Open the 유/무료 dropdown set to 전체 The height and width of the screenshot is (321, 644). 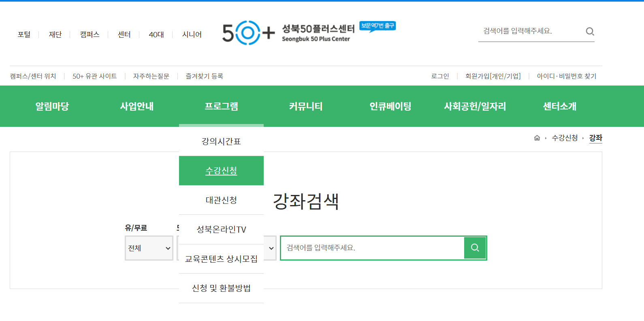[149, 248]
